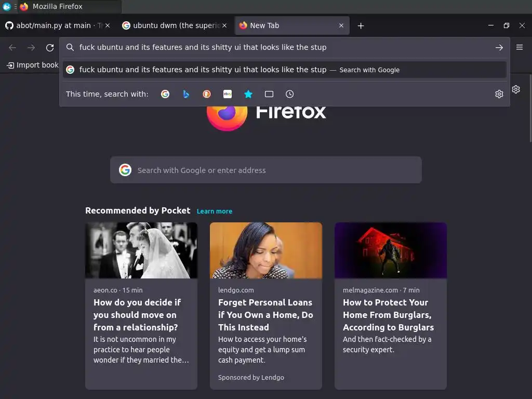
Task: Reload the current page
Action: click(50, 47)
